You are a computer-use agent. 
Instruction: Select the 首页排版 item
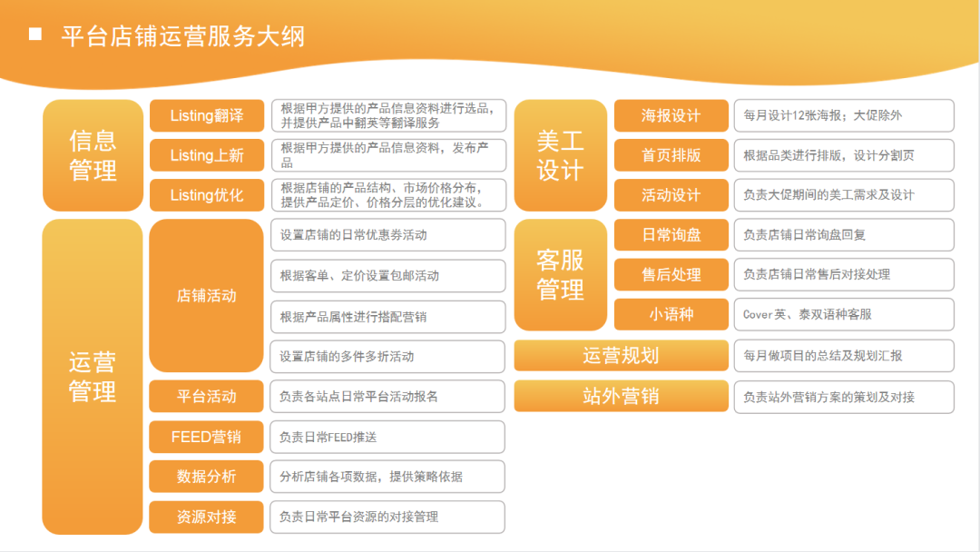(671, 155)
